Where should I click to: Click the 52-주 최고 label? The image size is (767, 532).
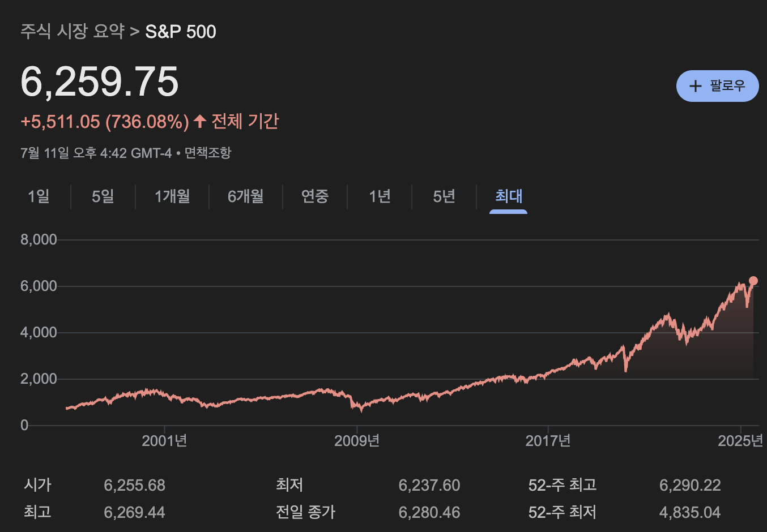click(562, 485)
